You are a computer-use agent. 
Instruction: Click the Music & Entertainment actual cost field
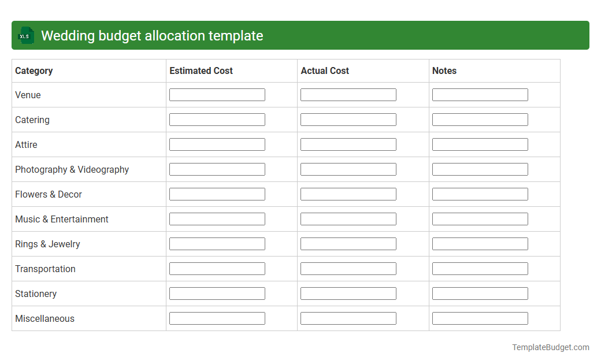click(348, 218)
